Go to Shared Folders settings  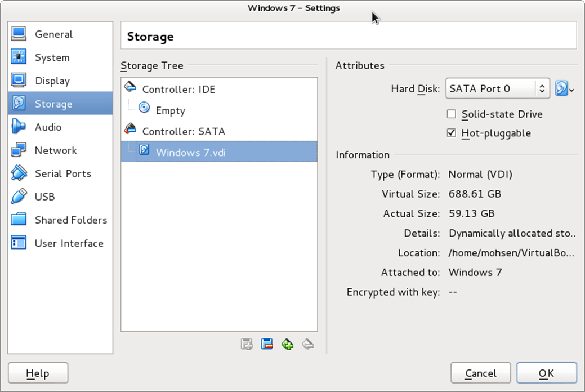coord(70,220)
